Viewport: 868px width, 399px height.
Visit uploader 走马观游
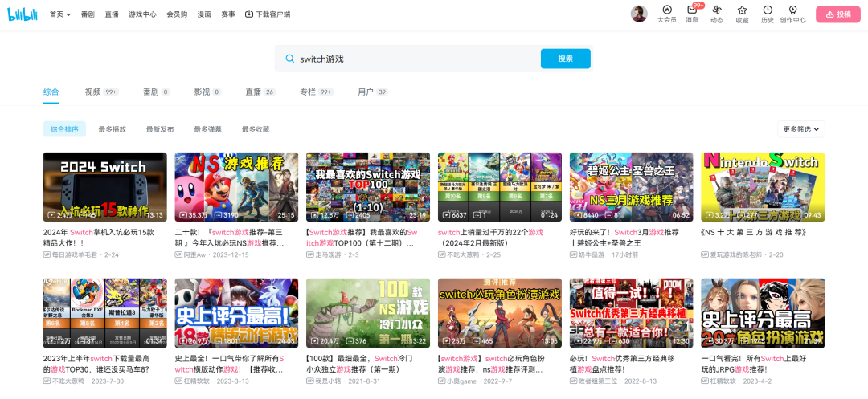(x=329, y=254)
